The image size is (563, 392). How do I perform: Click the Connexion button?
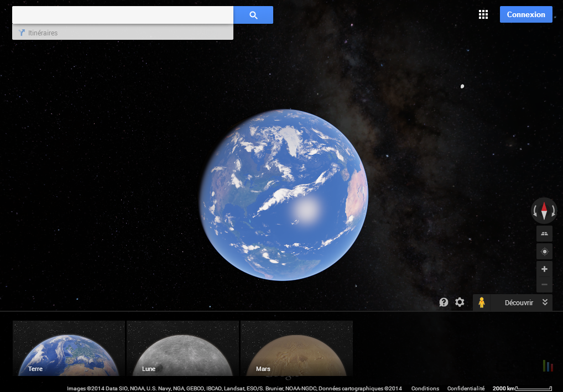click(526, 14)
